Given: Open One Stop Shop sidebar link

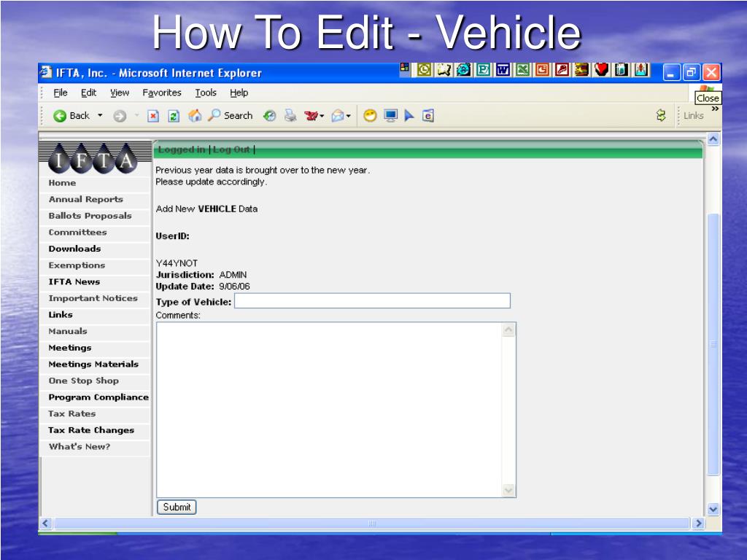Looking at the screenshot, I should click(x=83, y=381).
